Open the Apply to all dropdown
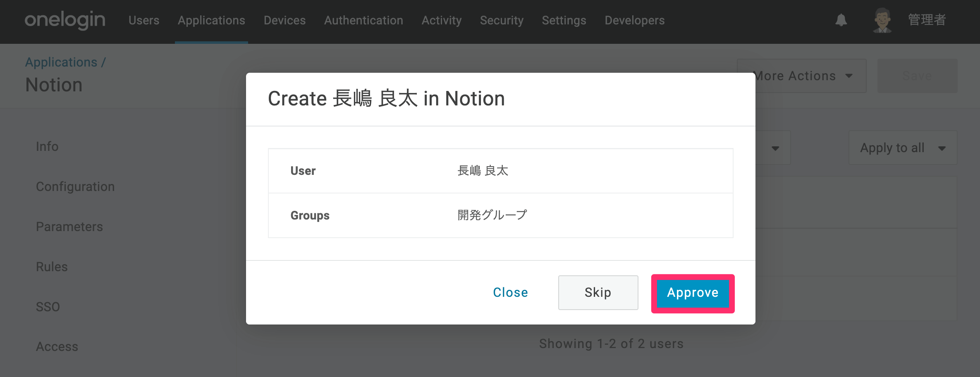 tap(903, 148)
